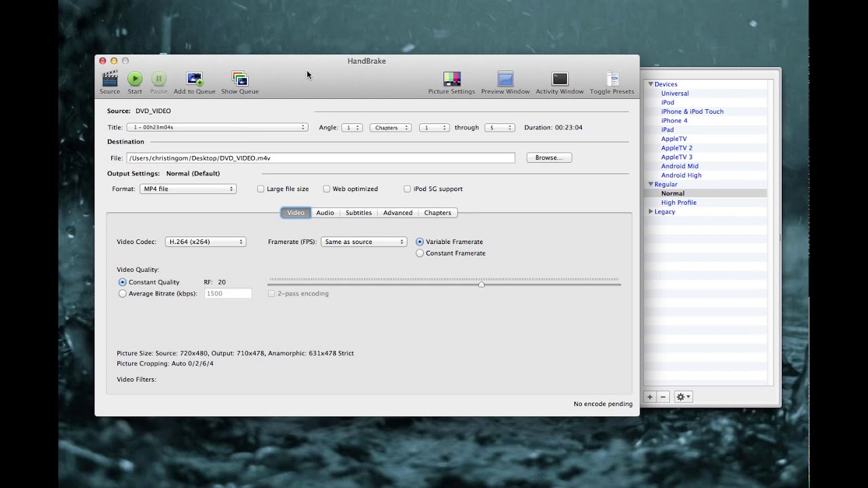
Task: Switch to the Chapters tab
Action: pyautogui.click(x=437, y=213)
